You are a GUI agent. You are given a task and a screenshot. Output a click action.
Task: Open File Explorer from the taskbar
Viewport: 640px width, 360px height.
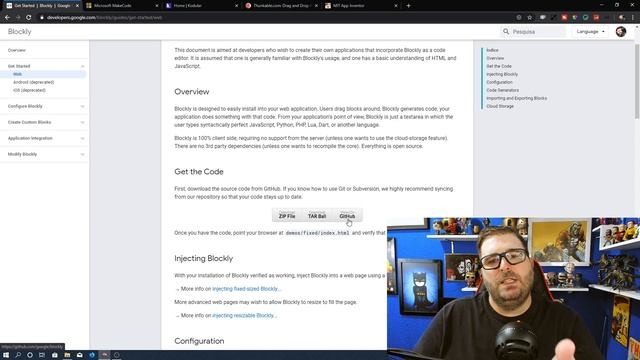pyautogui.click(x=67, y=355)
